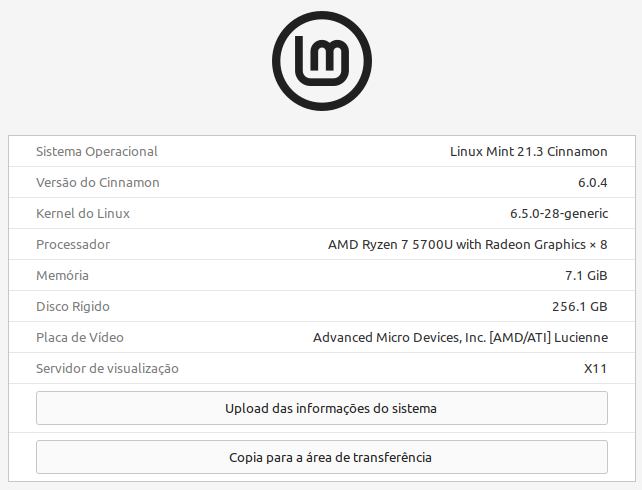Click the Linux Mint logo icon

(x=322, y=61)
